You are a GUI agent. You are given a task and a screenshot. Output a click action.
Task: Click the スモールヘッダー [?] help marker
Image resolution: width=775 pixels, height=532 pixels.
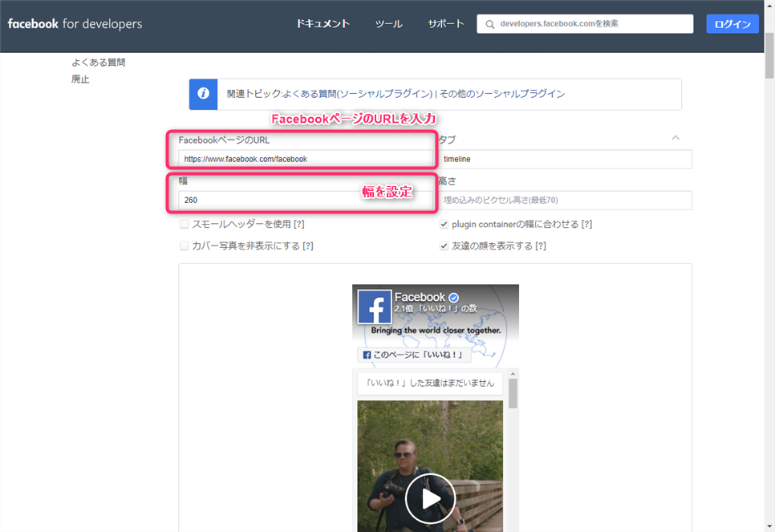click(x=299, y=225)
